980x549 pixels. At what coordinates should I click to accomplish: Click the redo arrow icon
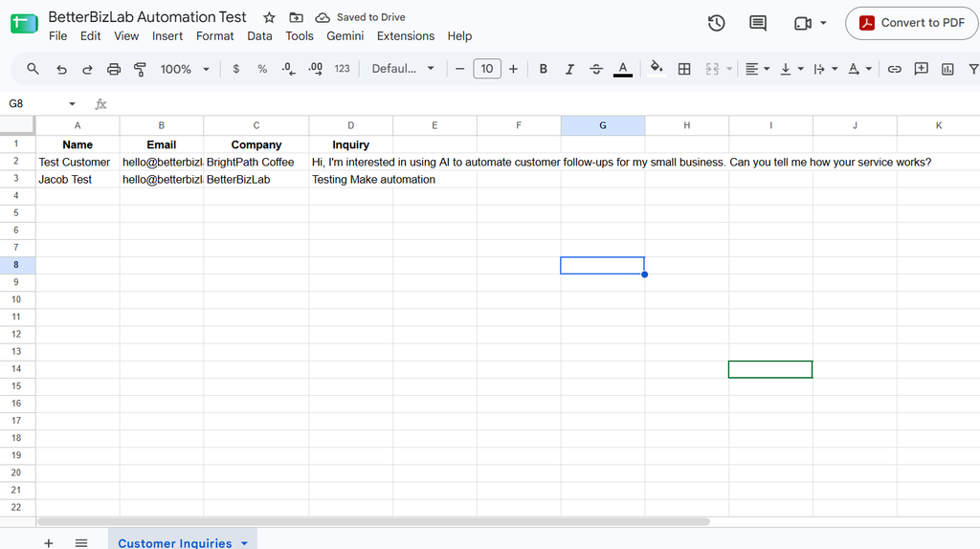tap(87, 69)
